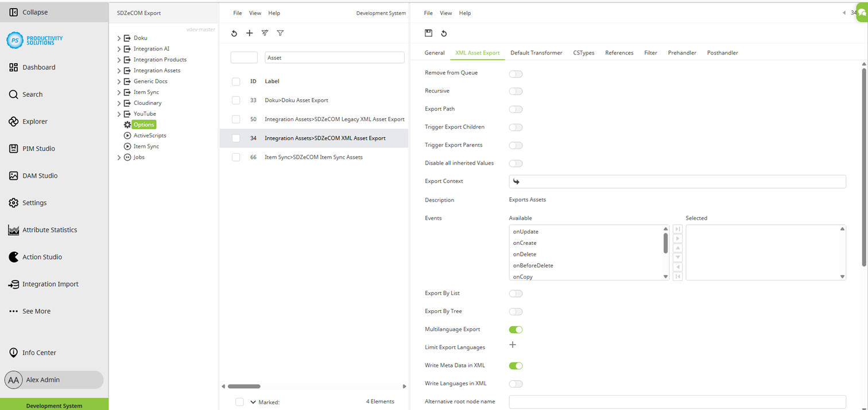Enable Trigger Export Children
This screenshot has height=410, width=868.
[516, 127]
